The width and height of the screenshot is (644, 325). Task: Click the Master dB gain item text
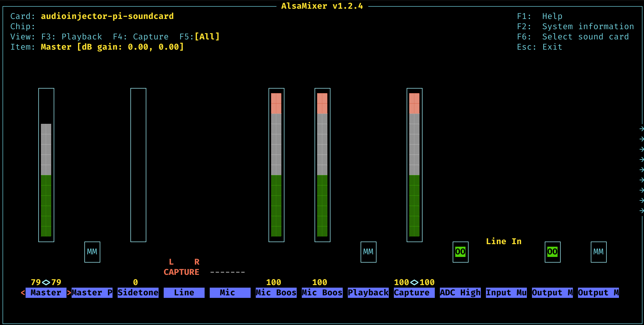coord(113,47)
